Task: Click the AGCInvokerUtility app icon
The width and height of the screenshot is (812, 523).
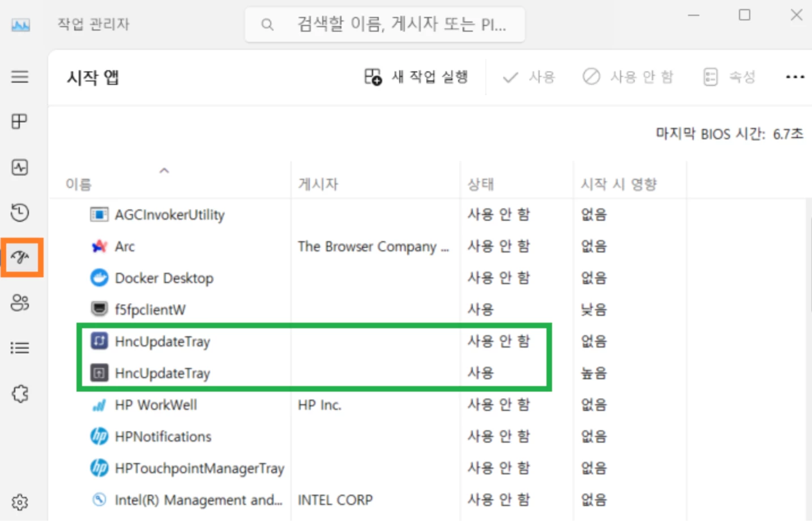Action: click(x=99, y=215)
